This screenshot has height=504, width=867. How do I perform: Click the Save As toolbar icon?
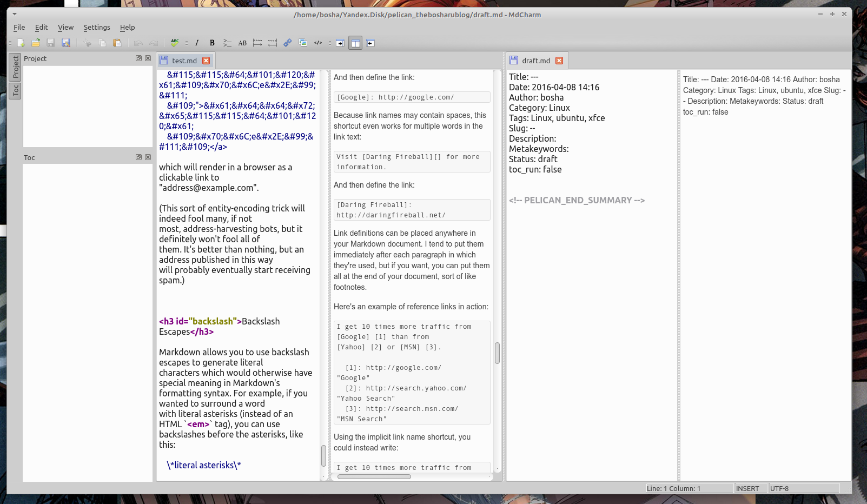(66, 43)
